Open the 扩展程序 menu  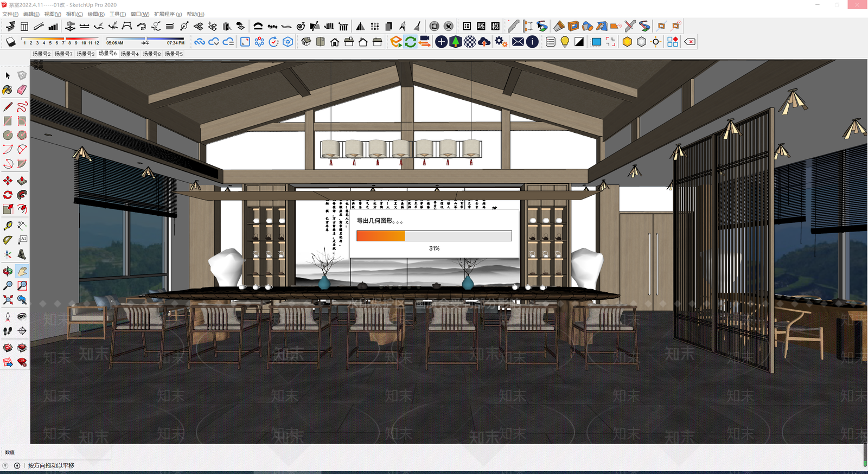(x=168, y=14)
